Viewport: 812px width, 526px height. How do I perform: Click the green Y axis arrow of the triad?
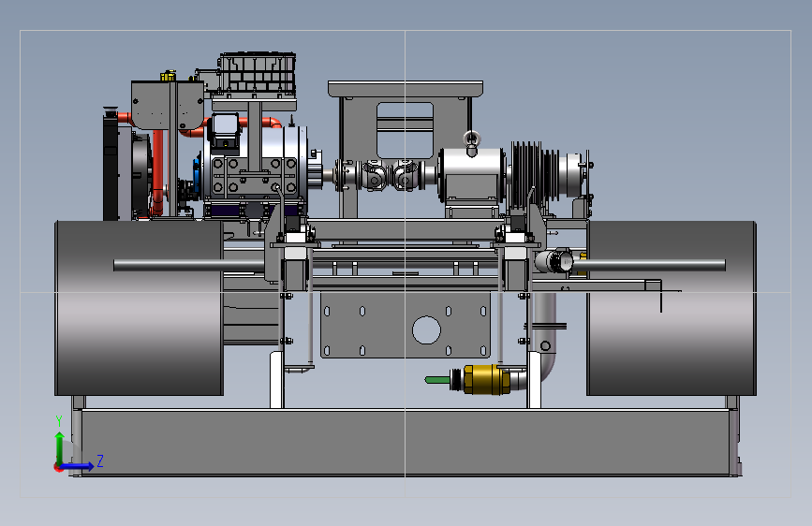click(60, 447)
